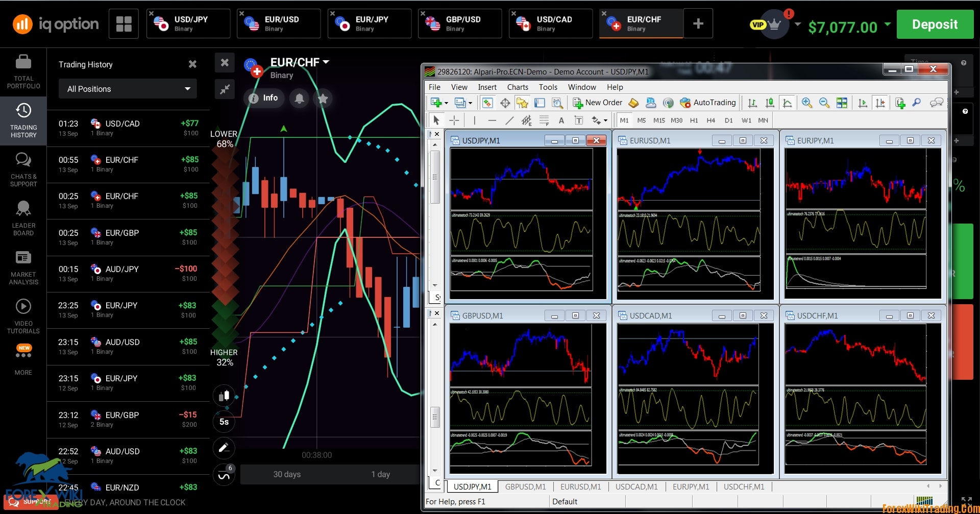Star EUR/CHF as a favorite
Viewport: 980px width, 514px height.
(x=322, y=98)
